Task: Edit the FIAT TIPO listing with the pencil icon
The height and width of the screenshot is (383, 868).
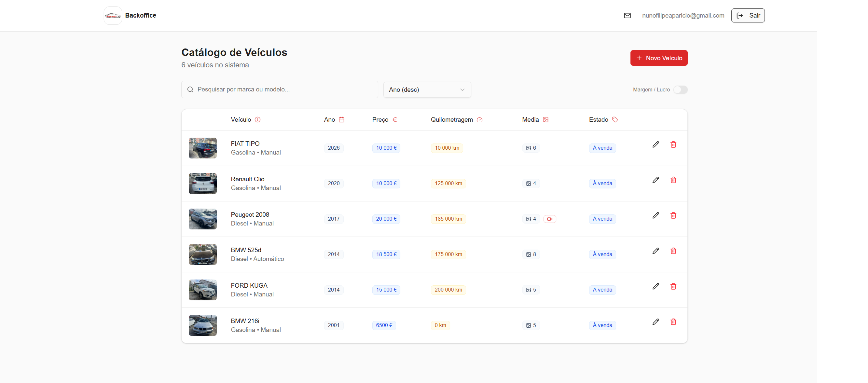Action: click(x=656, y=144)
